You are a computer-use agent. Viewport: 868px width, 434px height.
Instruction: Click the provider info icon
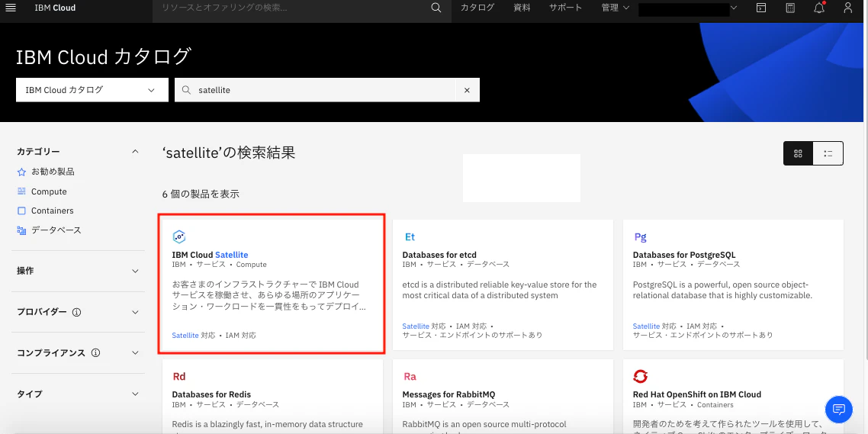click(77, 312)
